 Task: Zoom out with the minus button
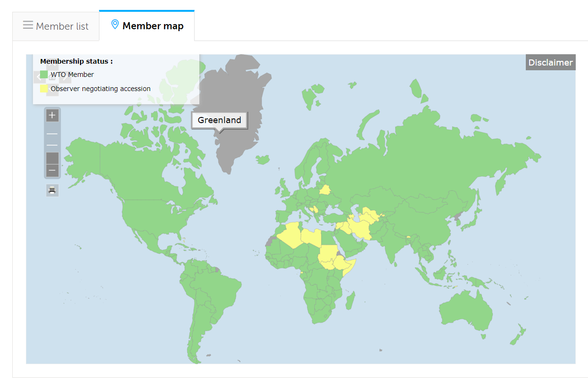(x=52, y=170)
